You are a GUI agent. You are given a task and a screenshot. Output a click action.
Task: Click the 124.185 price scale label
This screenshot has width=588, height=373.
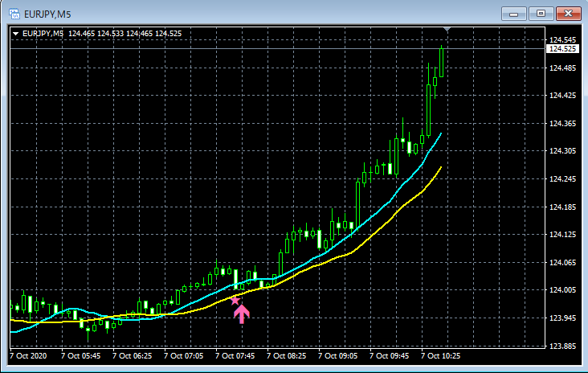562,207
